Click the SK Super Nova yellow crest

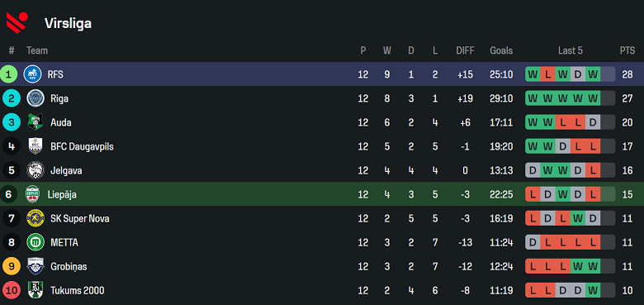click(36, 218)
